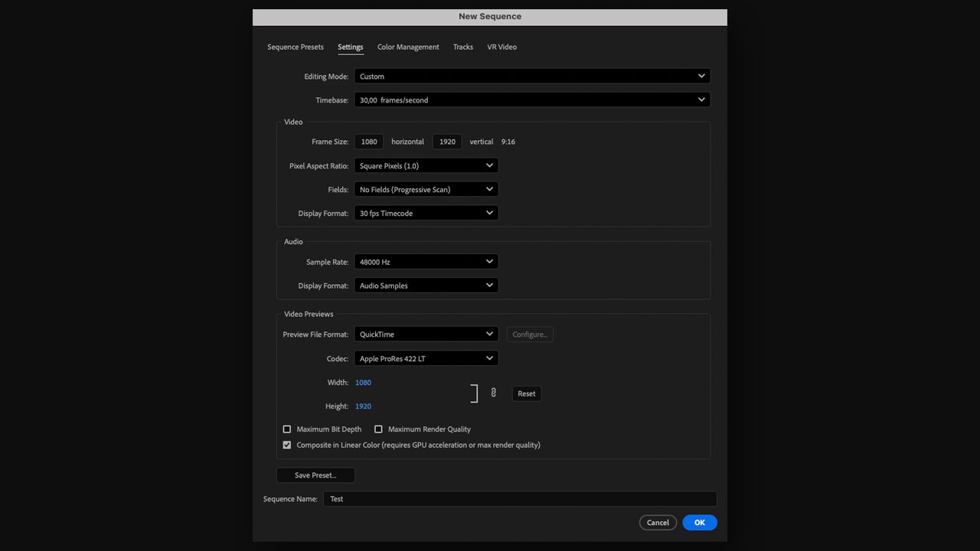
Task: Click inside the Sequence Name field
Action: (521, 498)
